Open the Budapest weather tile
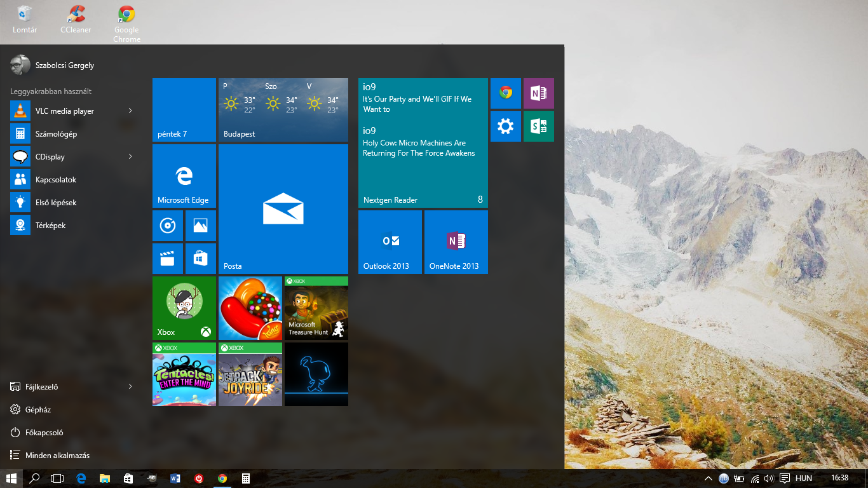The width and height of the screenshot is (868, 488). pos(283,110)
